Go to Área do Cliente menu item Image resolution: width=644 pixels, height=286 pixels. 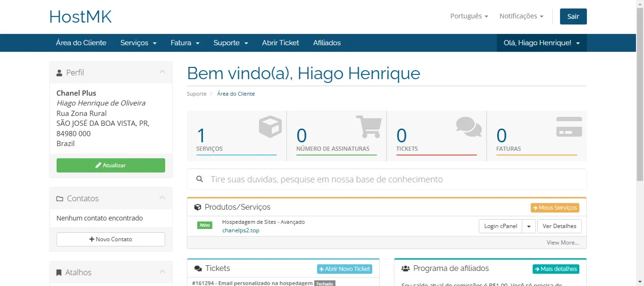coord(81,43)
